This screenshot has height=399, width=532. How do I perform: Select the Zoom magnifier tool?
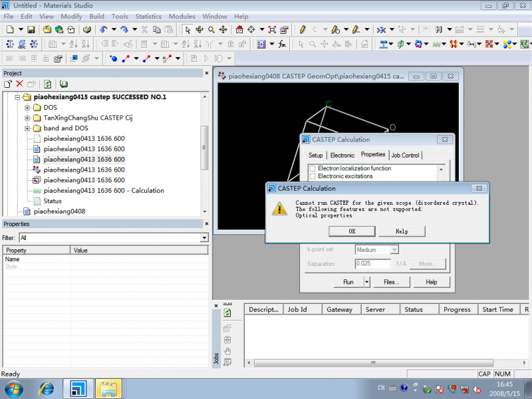point(211,29)
